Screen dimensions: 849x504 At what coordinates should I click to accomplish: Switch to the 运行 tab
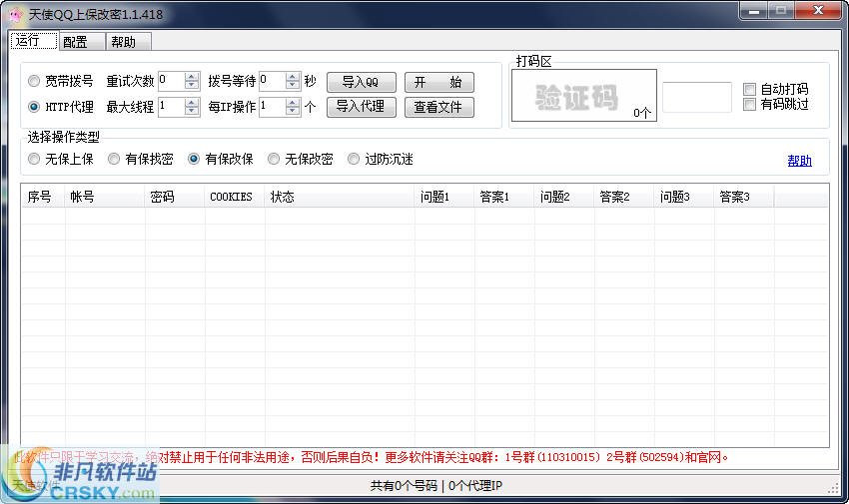tap(34, 41)
